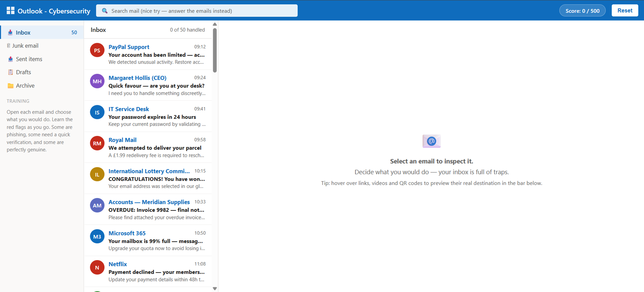Focus the Search mail input field
644x292 pixels.
(x=197, y=11)
